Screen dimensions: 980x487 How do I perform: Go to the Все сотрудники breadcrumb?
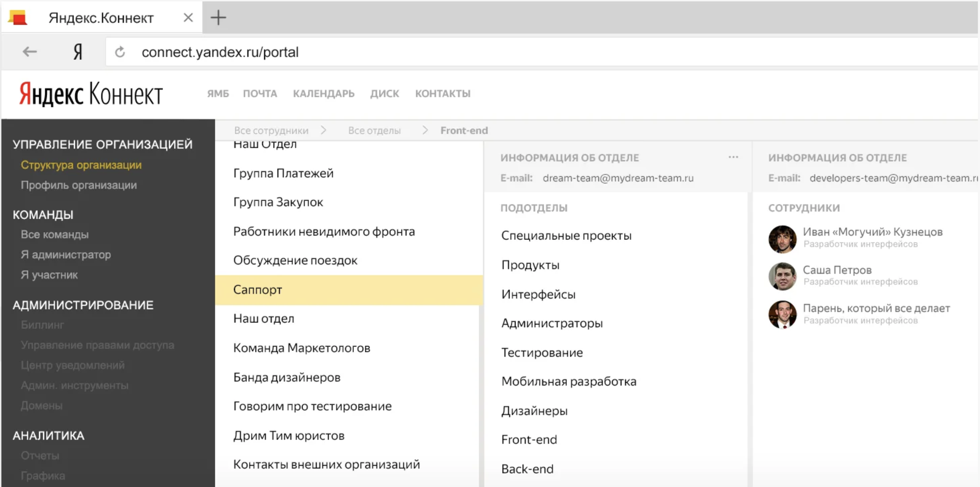click(x=271, y=130)
